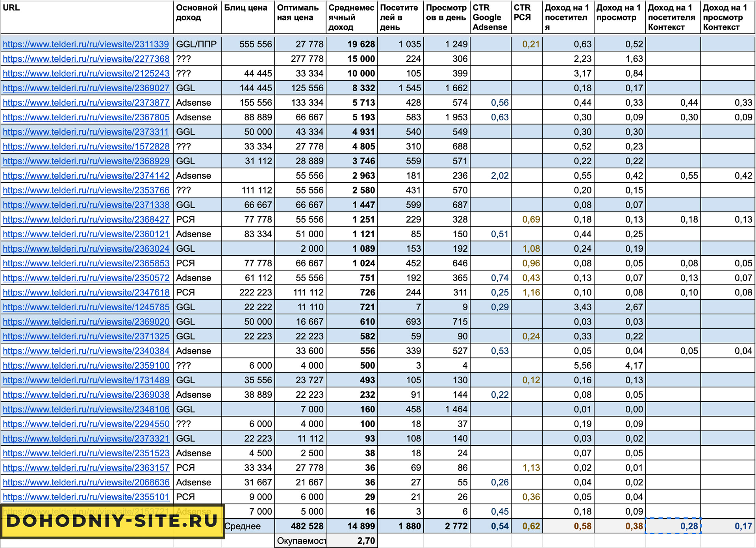
Task: Select the optimal price cell 277 778
Action: [300, 59]
